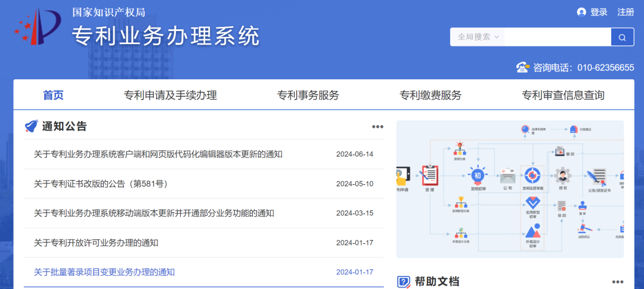Click the 帮助文档 section heading

click(x=437, y=282)
